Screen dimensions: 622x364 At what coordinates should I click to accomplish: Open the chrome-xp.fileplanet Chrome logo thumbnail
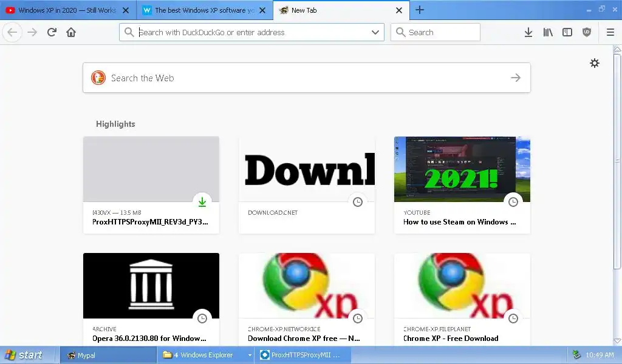[x=462, y=286]
